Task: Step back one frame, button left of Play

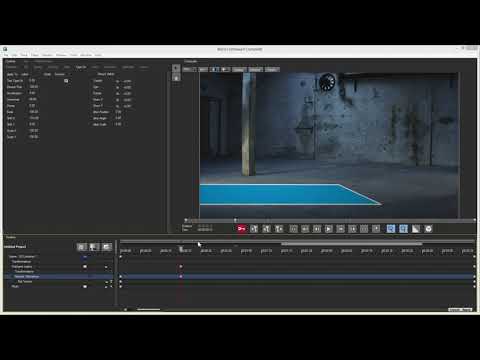Action: point(317,229)
